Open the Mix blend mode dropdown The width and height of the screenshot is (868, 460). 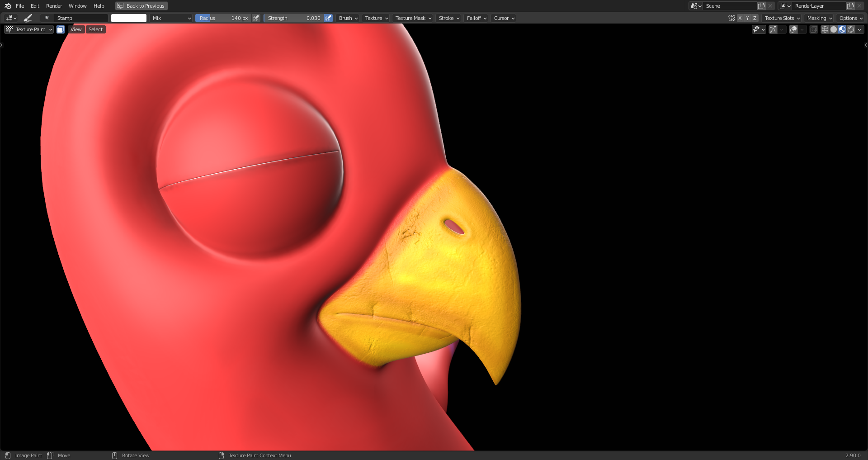tap(171, 18)
